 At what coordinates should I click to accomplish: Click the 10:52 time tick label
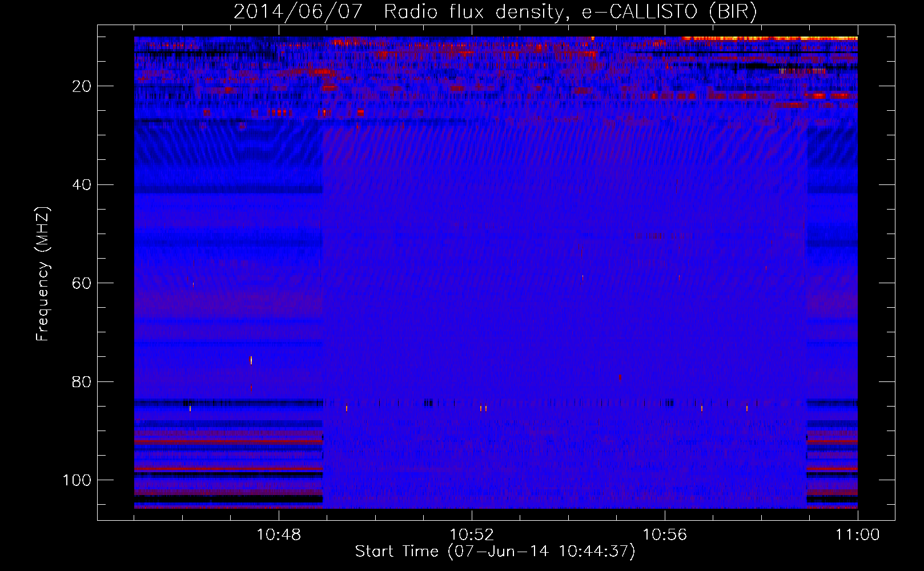coord(472,535)
